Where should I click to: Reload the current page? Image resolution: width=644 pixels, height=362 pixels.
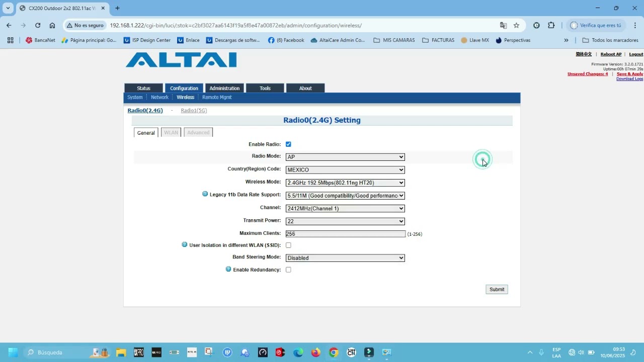(x=38, y=25)
